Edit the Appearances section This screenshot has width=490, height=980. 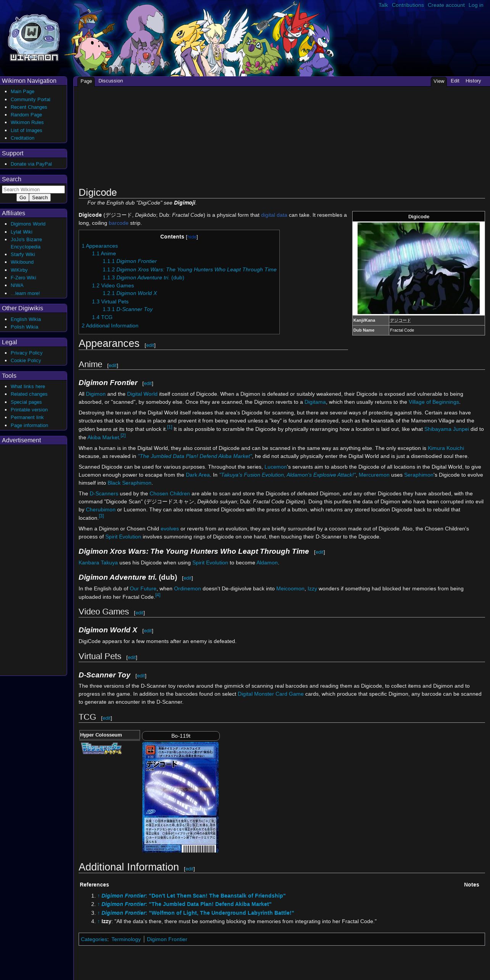click(150, 345)
